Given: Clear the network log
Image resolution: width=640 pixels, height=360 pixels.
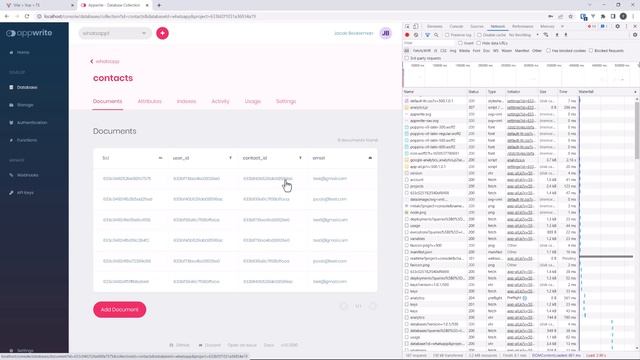Looking at the screenshot, I should click(x=416, y=35).
